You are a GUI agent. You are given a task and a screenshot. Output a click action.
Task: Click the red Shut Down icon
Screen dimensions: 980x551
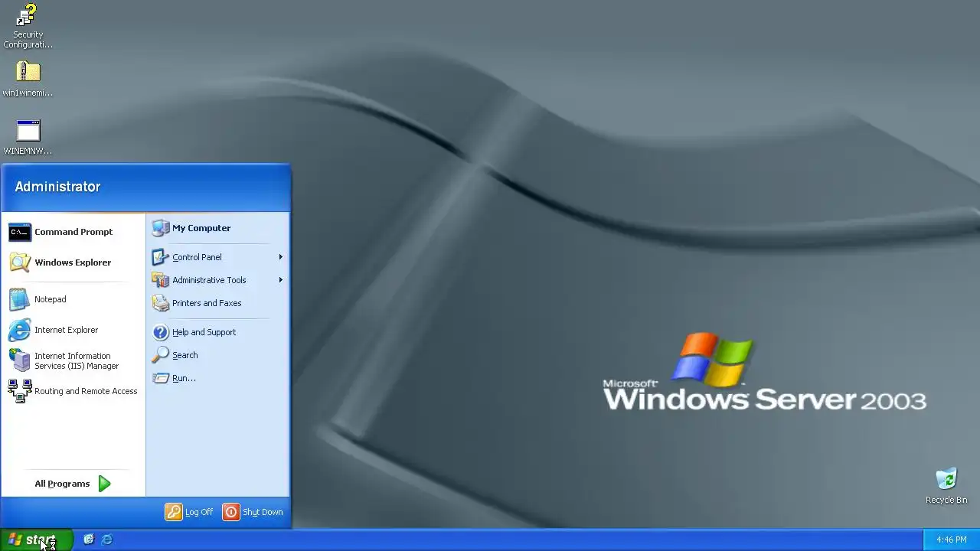tap(231, 512)
